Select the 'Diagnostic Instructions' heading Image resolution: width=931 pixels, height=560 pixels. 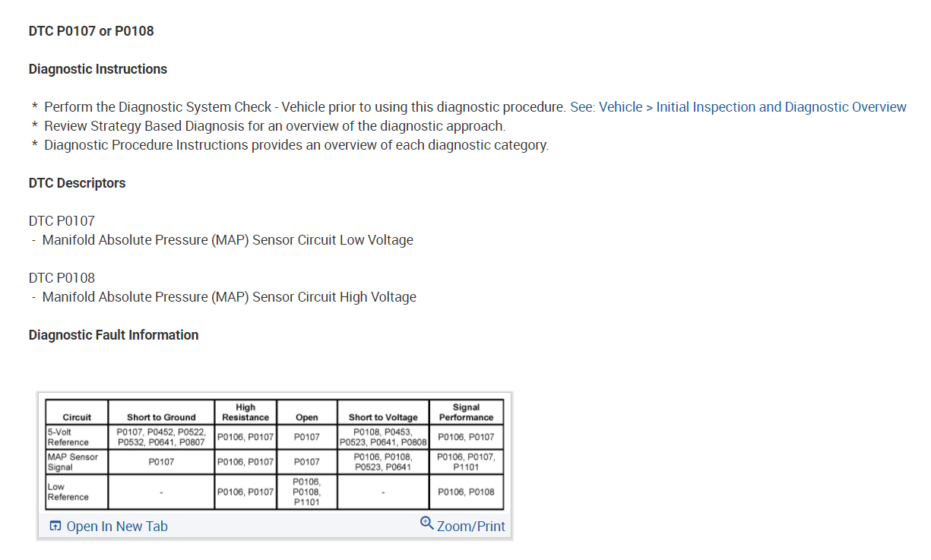pos(98,69)
